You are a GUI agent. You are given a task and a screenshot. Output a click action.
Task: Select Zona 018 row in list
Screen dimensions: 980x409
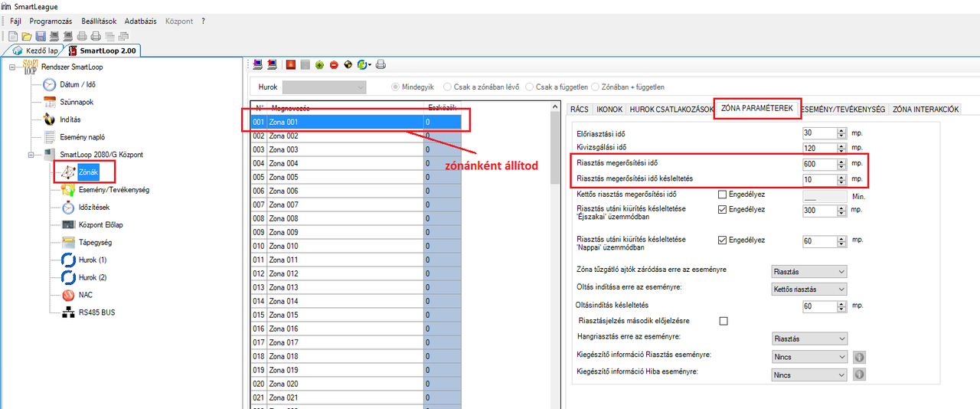point(356,356)
